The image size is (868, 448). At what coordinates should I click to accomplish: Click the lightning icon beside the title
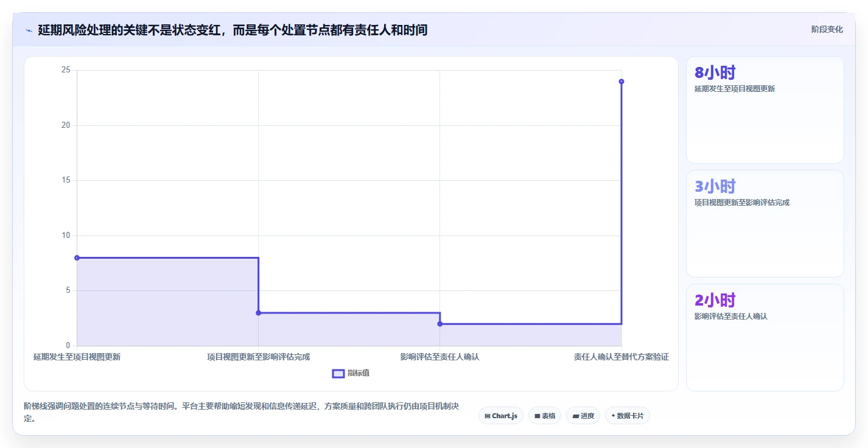[29, 30]
